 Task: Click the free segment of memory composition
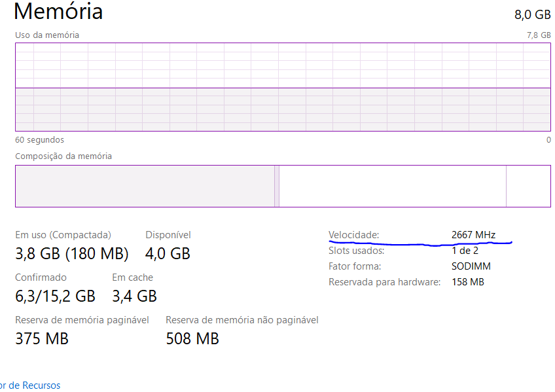tap(528, 186)
